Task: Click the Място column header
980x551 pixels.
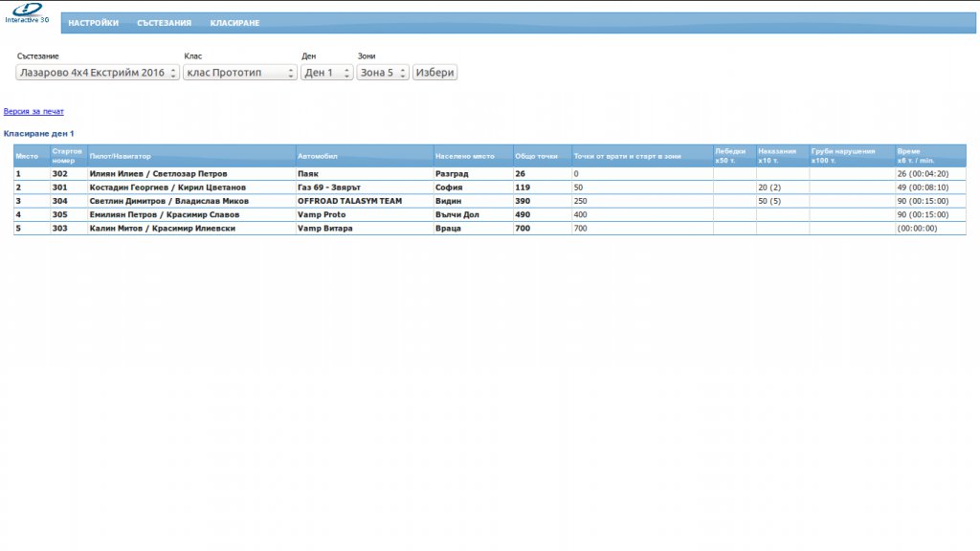Action: click(x=27, y=156)
